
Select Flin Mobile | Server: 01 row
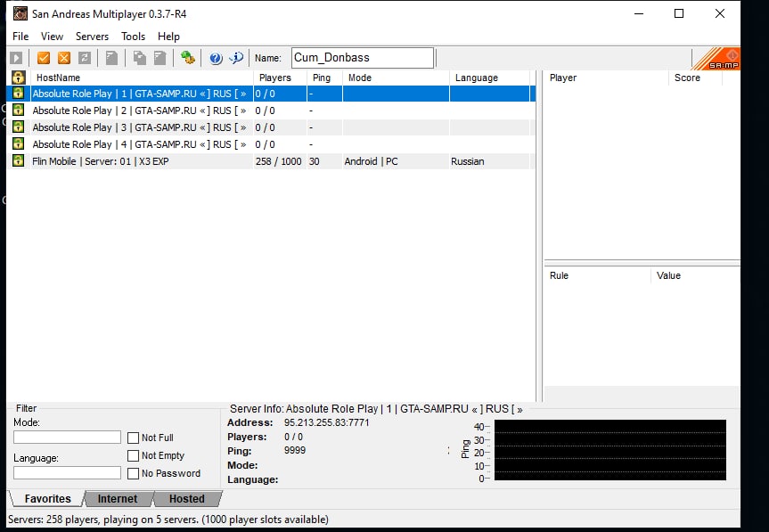(271, 160)
